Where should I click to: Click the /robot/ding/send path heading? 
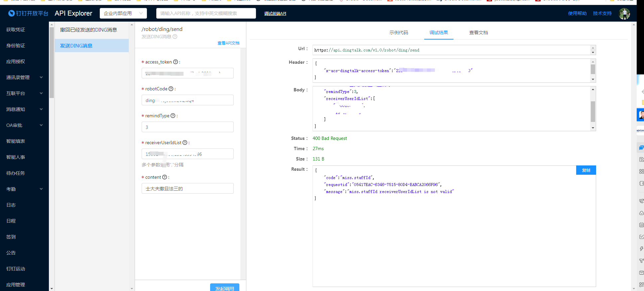(x=162, y=29)
